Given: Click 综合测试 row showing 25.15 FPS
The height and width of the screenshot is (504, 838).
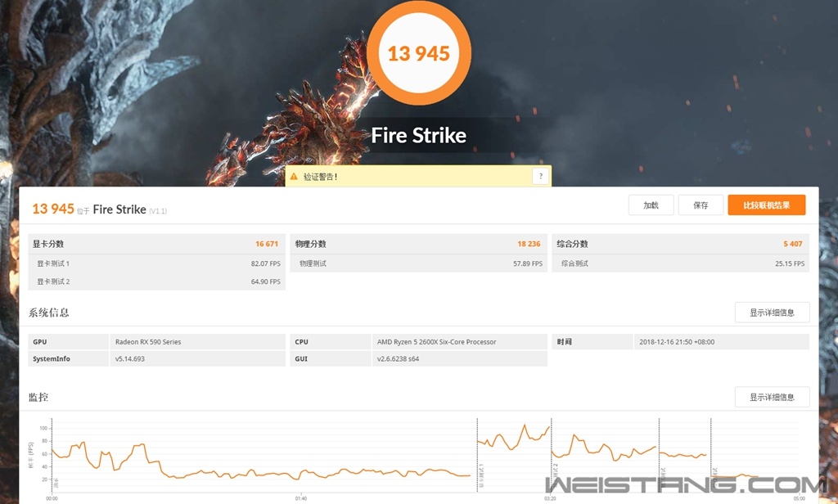Looking at the screenshot, I should [680, 263].
